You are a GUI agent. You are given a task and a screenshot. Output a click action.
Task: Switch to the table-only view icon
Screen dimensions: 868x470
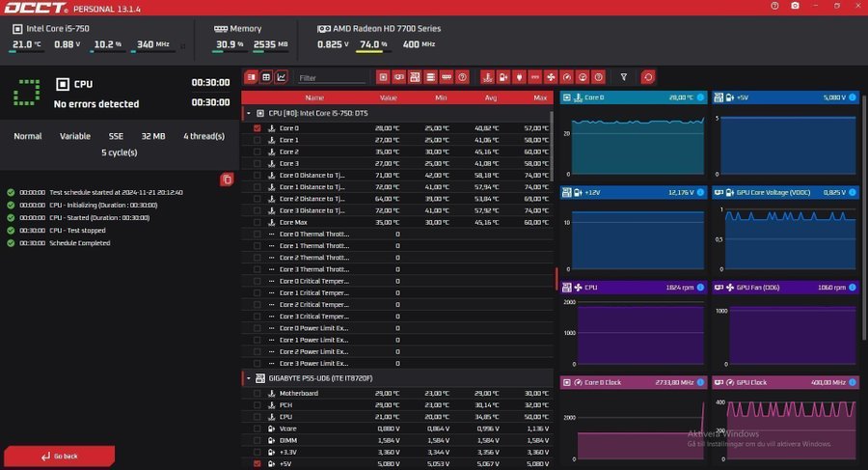[266, 77]
